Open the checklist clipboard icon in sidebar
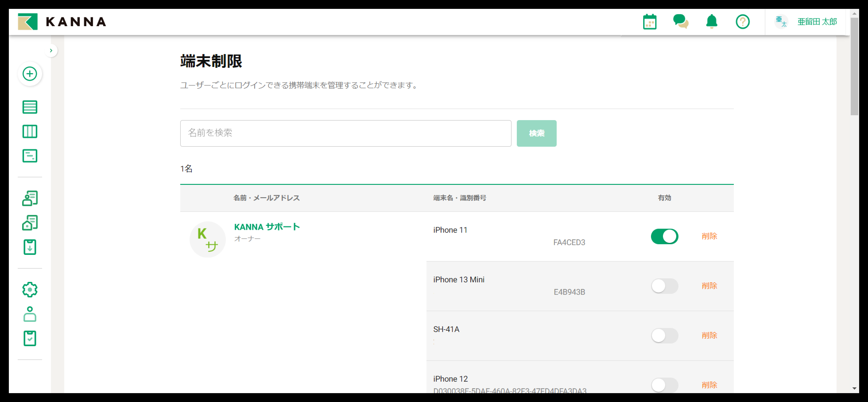 click(30, 338)
